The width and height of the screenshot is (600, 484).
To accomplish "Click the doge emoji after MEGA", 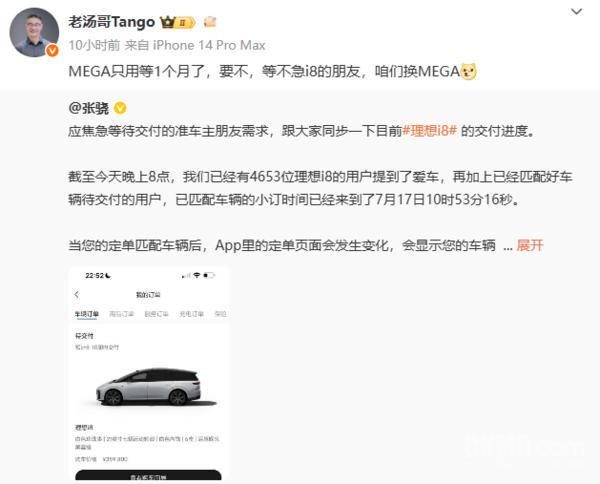I will coord(468,71).
